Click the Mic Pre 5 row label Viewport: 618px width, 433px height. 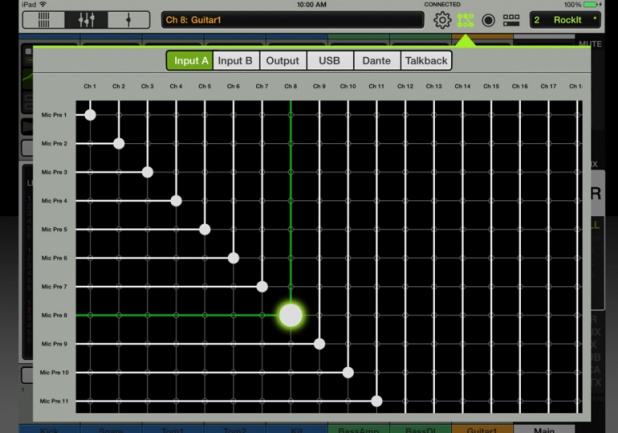pyautogui.click(x=54, y=229)
